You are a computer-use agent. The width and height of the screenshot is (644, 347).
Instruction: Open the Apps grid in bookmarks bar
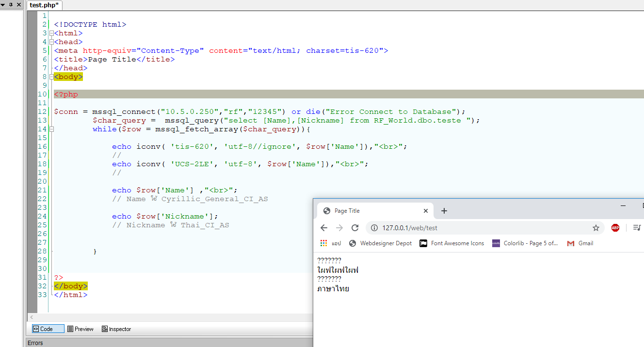[324, 243]
